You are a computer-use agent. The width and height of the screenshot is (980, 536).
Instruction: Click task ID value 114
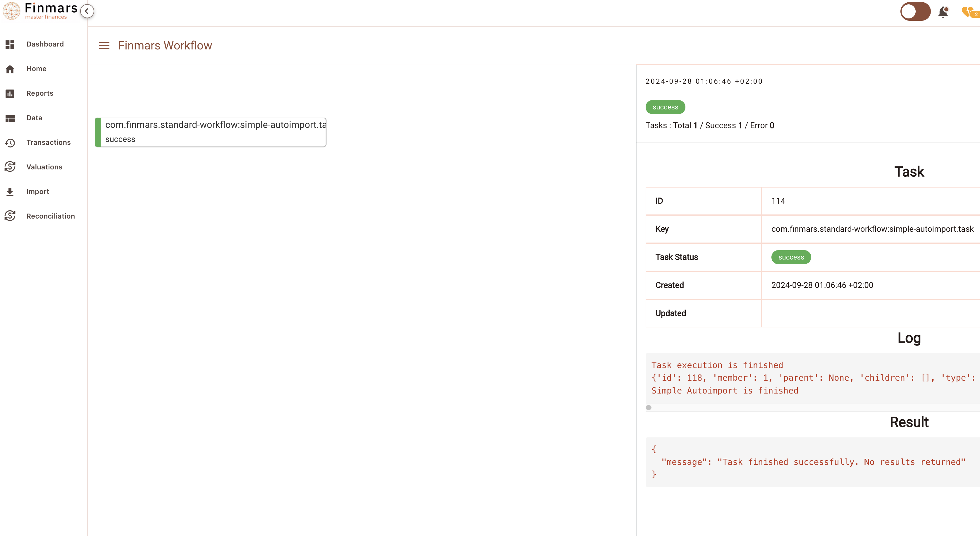point(778,201)
